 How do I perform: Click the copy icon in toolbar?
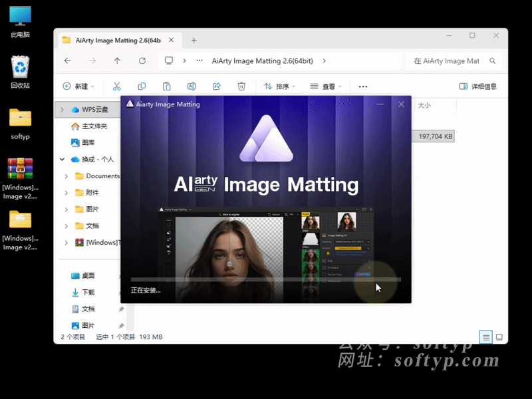pos(142,86)
